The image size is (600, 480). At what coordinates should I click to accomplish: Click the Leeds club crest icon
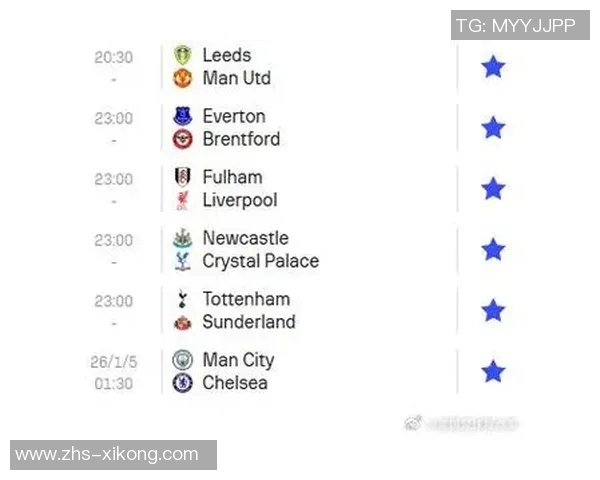[x=182, y=56]
